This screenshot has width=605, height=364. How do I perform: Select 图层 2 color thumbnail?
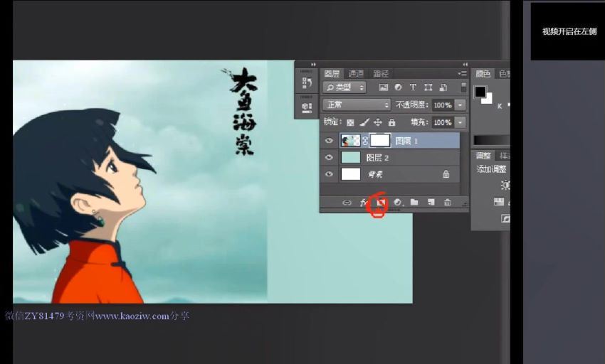click(x=351, y=157)
